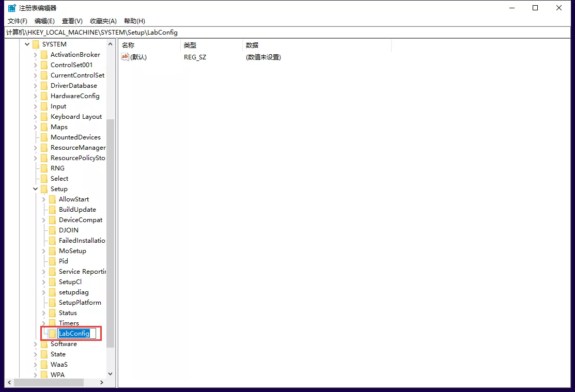Screen dimensions: 575x392
Task: Click the Software key folder icon
Action: (x=44, y=344)
